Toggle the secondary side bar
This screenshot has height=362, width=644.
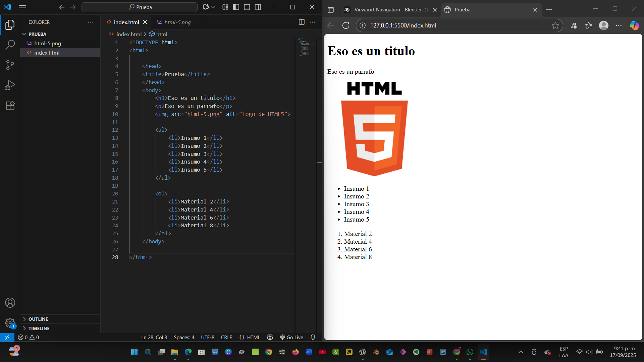coord(258,7)
